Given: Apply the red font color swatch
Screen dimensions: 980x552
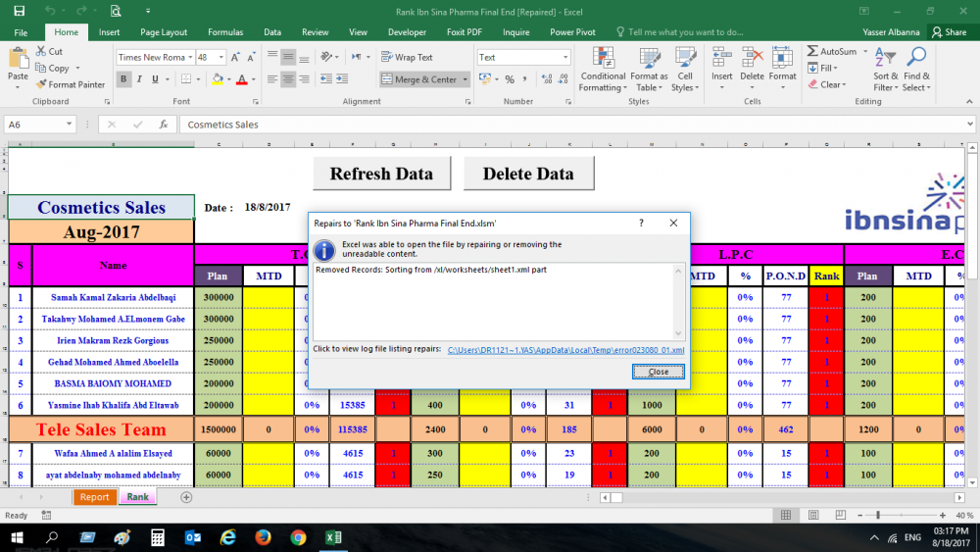Looking at the screenshot, I should 242,78.
